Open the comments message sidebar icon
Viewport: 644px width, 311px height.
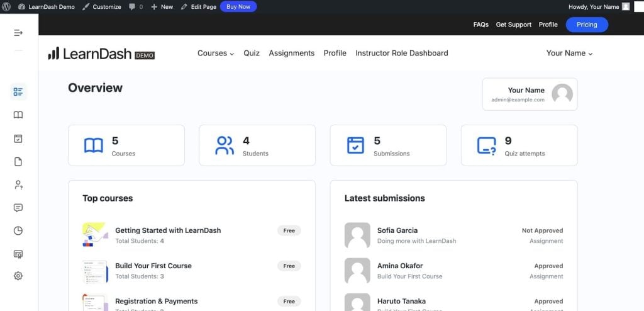pos(18,208)
